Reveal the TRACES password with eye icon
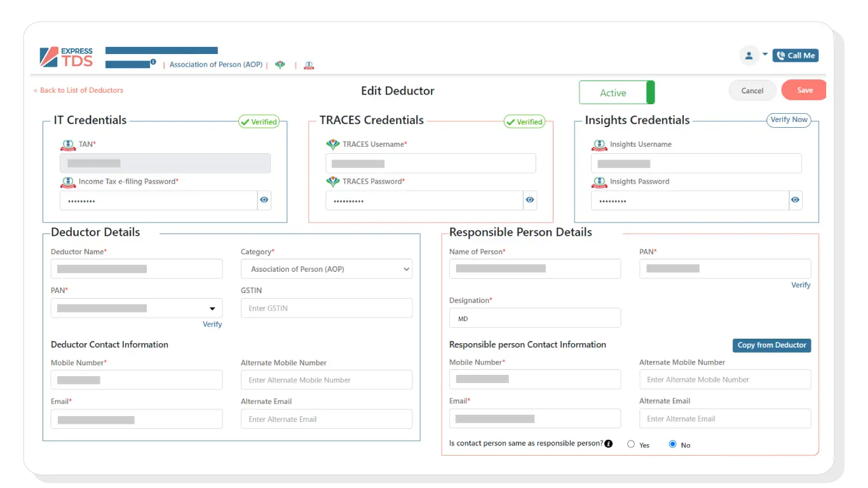The image size is (868, 488). [530, 200]
